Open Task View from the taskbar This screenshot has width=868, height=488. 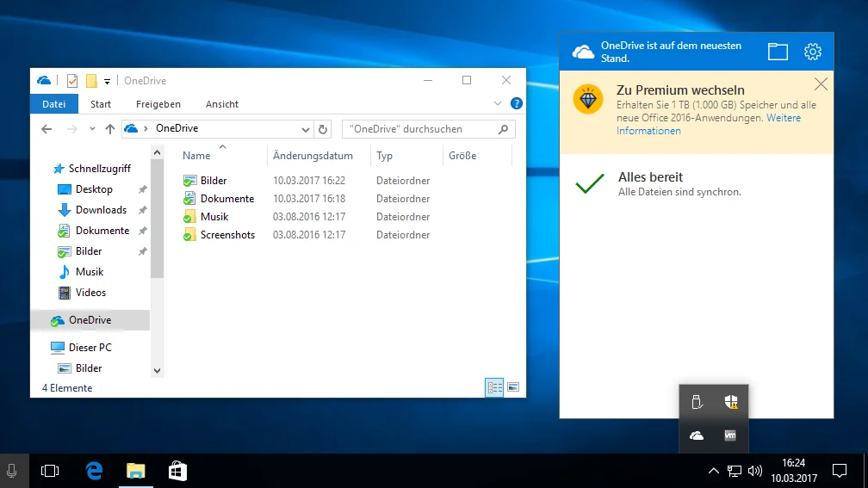point(50,471)
